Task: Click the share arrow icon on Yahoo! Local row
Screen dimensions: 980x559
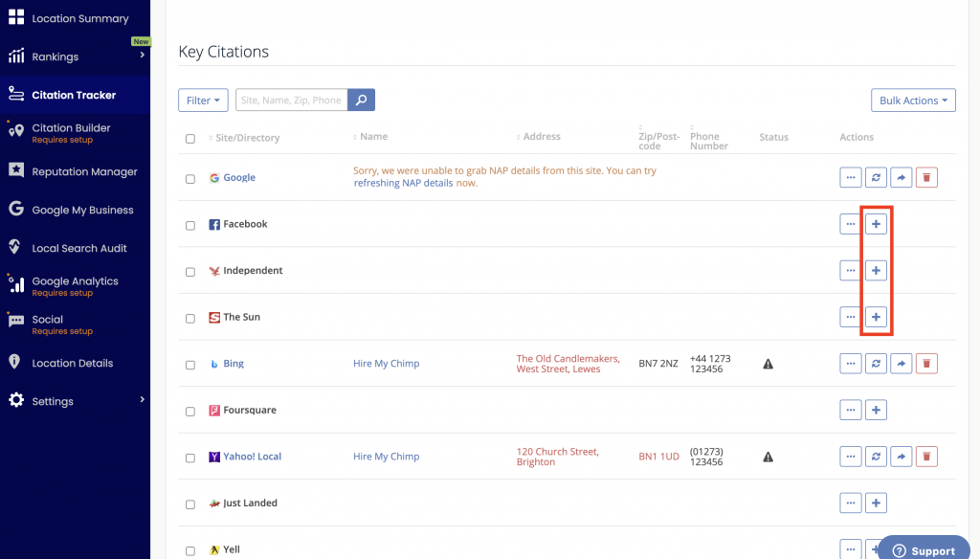Action: pyautogui.click(x=901, y=457)
